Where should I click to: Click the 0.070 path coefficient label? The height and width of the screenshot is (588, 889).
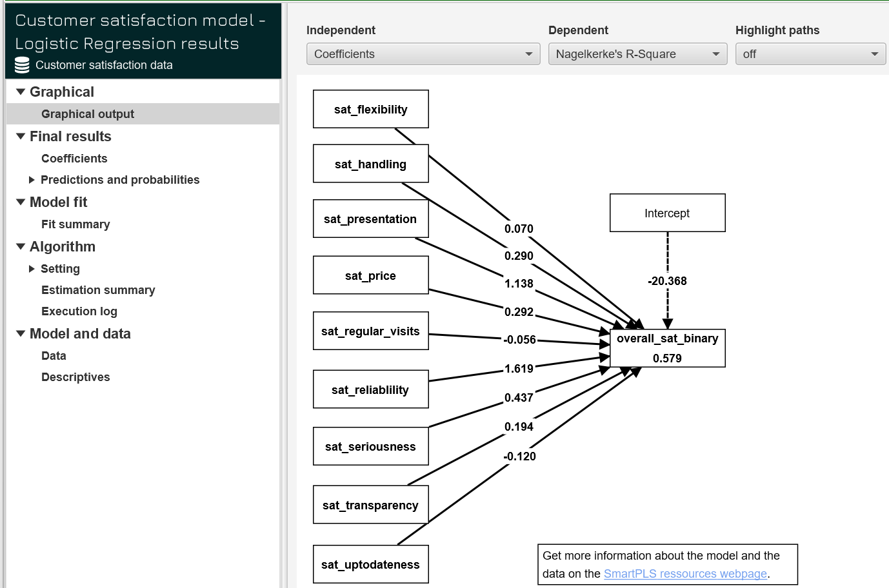(519, 229)
